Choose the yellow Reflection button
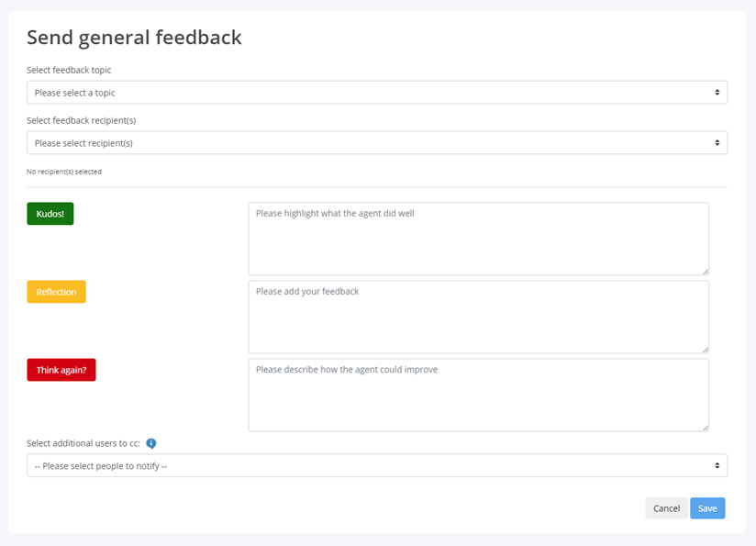This screenshot has height=546, width=756. pyautogui.click(x=56, y=292)
